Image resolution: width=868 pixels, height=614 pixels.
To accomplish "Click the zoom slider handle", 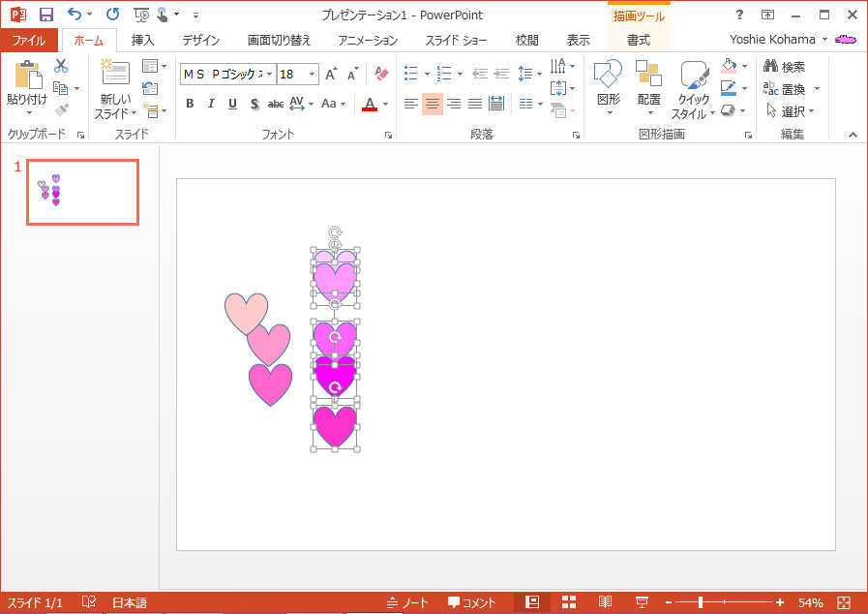I will (701, 602).
